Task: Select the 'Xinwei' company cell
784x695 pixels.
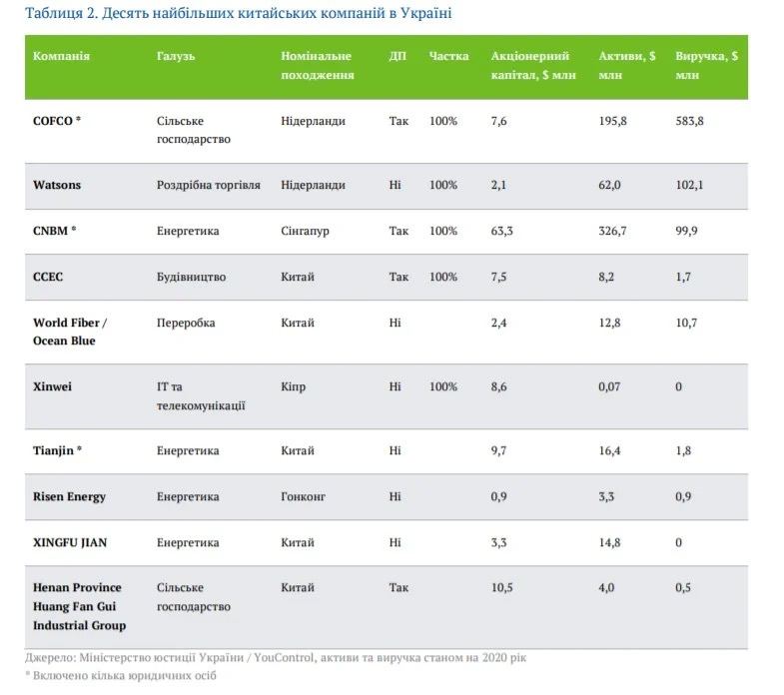Action: coord(52,387)
